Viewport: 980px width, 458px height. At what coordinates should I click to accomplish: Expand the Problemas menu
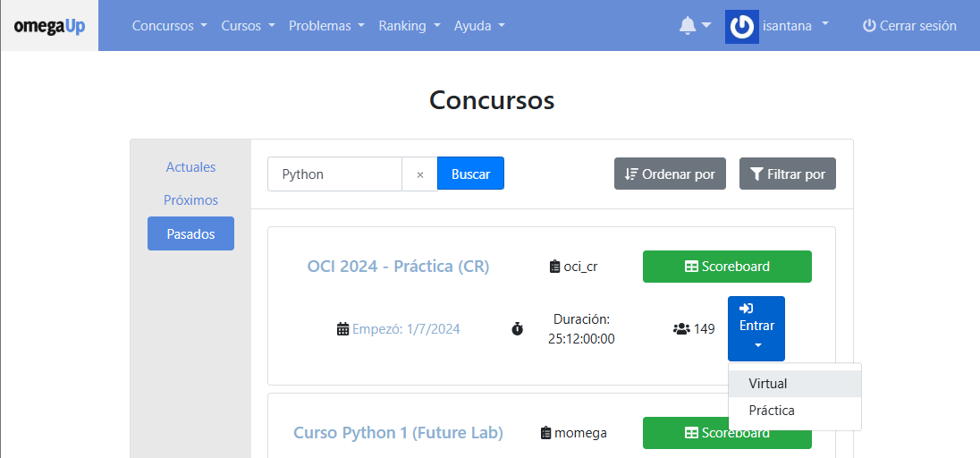[x=327, y=26]
